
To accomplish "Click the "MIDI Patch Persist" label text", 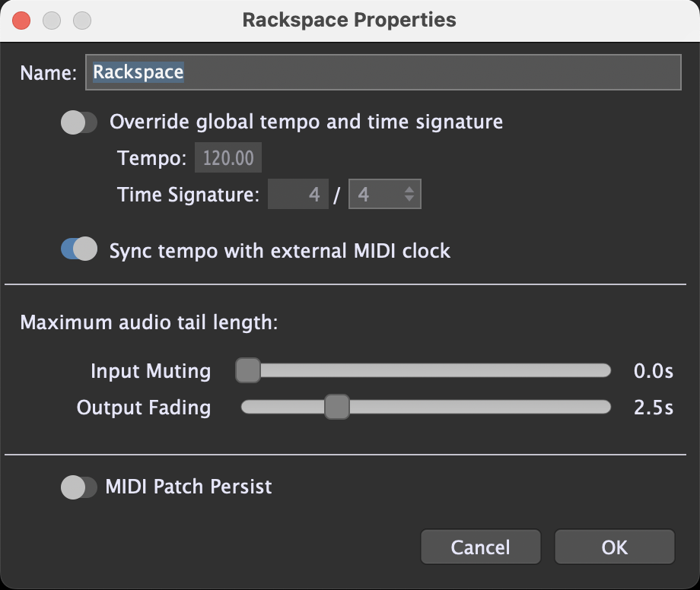I will pyautogui.click(x=189, y=487).
